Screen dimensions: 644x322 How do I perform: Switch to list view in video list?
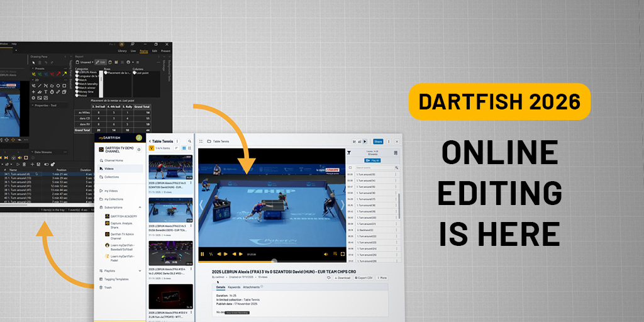189,148
